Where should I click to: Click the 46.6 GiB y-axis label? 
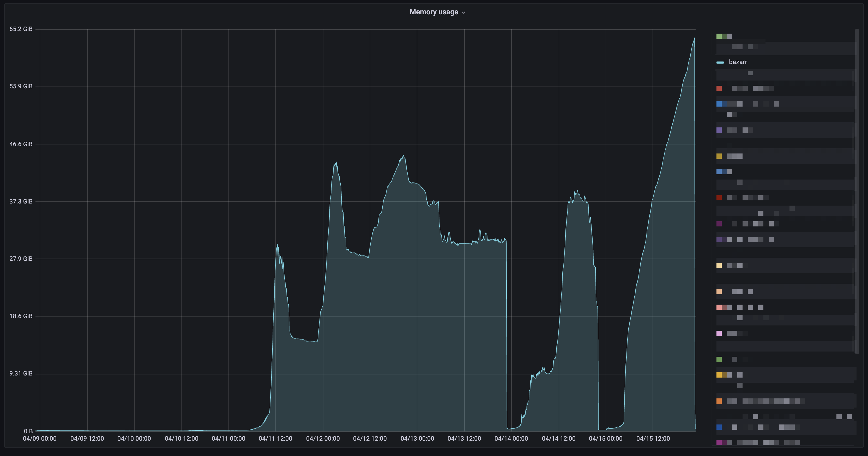click(x=21, y=144)
